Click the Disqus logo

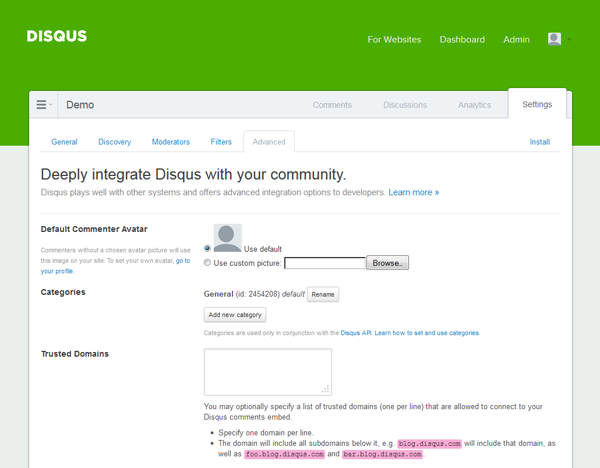[57, 37]
